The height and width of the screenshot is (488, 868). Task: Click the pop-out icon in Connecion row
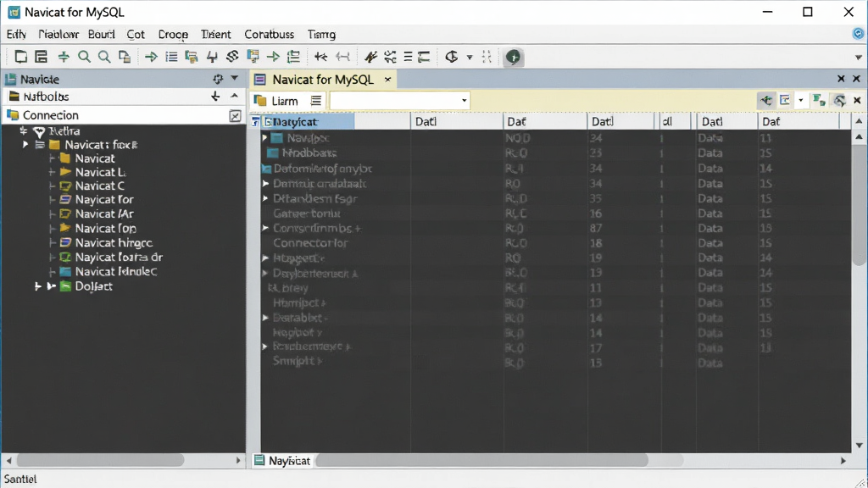point(236,115)
